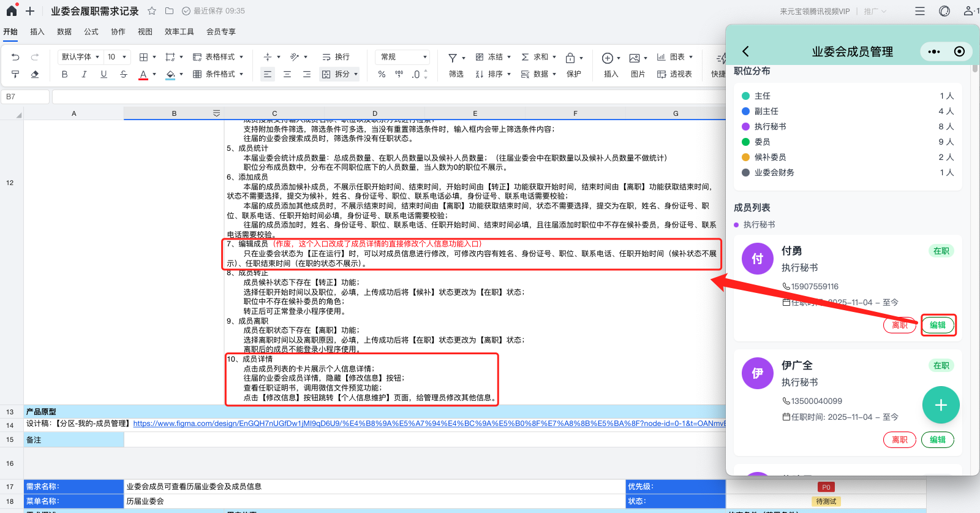Go back in the mini program panel
The width and height of the screenshot is (980, 513).
(x=745, y=51)
